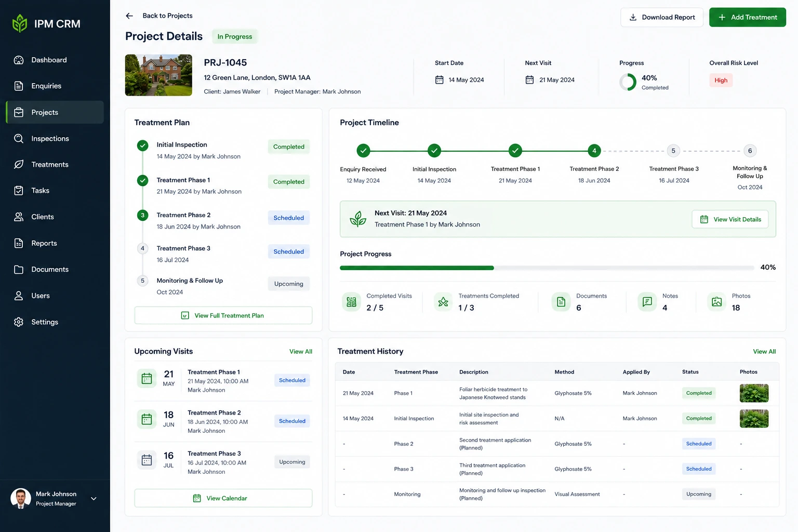The width and height of the screenshot is (798, 532).
Task: Click the PRJ-1045 project ID
Action: pyautogui.click(x=225, y=62)
